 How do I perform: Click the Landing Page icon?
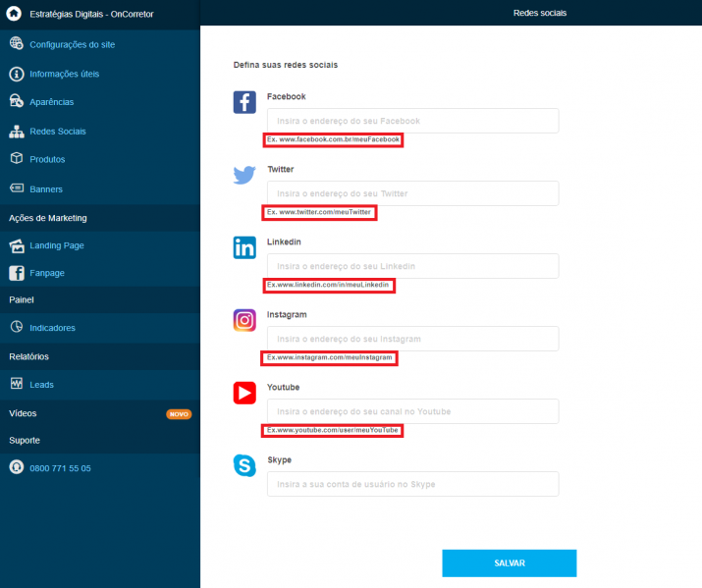coord(17,245)
